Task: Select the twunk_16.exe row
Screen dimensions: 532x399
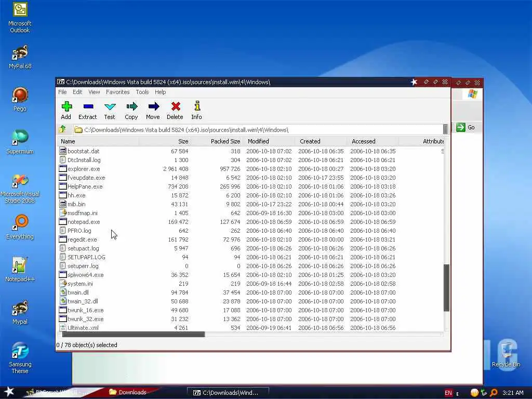Action: pos(251,310)
